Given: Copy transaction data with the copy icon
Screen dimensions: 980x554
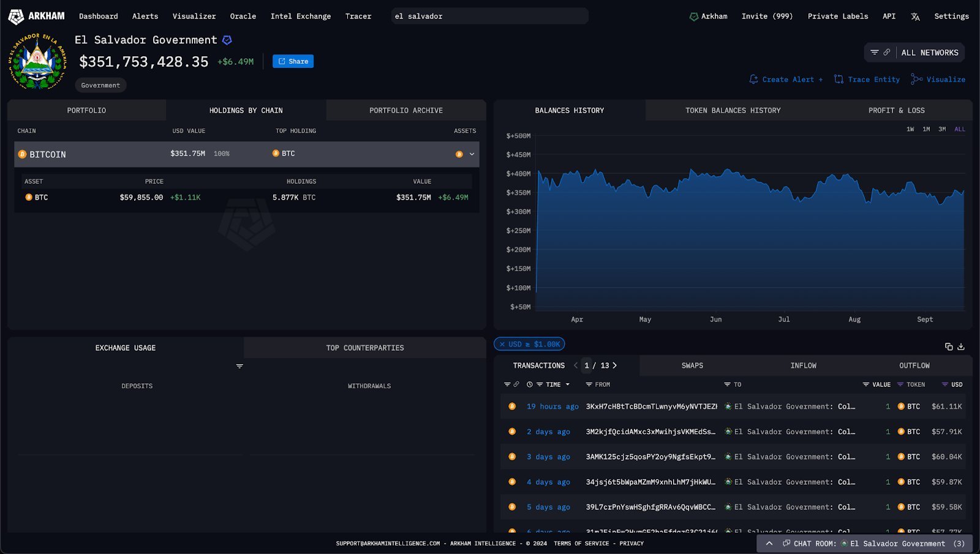Looking at the screenshot, I should coord(948,346).
